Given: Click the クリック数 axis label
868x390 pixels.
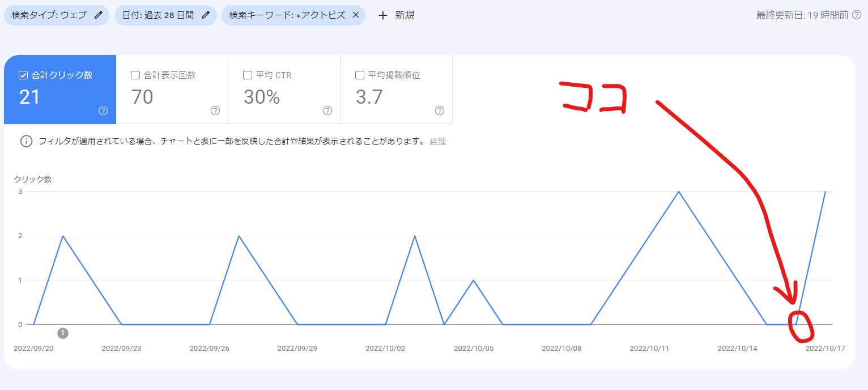Looking at the screenshot, I should [x=33, y=179].
